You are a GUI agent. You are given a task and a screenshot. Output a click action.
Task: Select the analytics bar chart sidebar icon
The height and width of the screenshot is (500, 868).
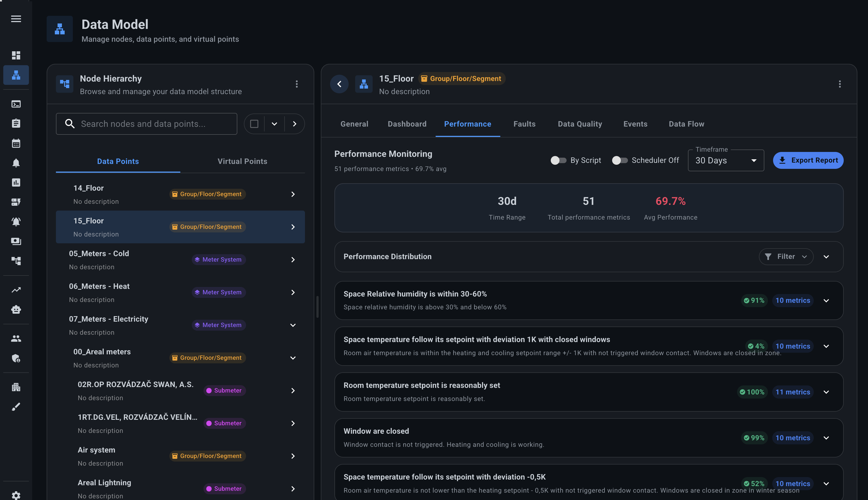(16, 182)
